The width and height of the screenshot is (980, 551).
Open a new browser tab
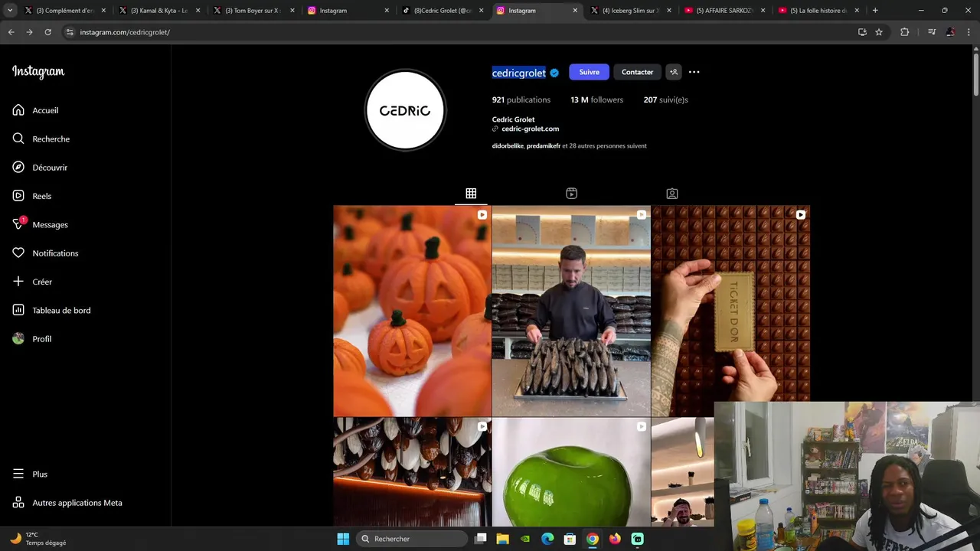[875, 11]
